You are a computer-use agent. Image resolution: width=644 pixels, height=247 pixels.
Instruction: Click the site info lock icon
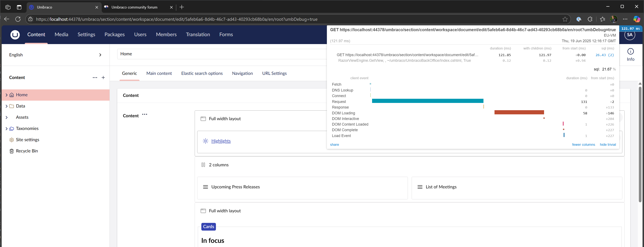point(30,19)
